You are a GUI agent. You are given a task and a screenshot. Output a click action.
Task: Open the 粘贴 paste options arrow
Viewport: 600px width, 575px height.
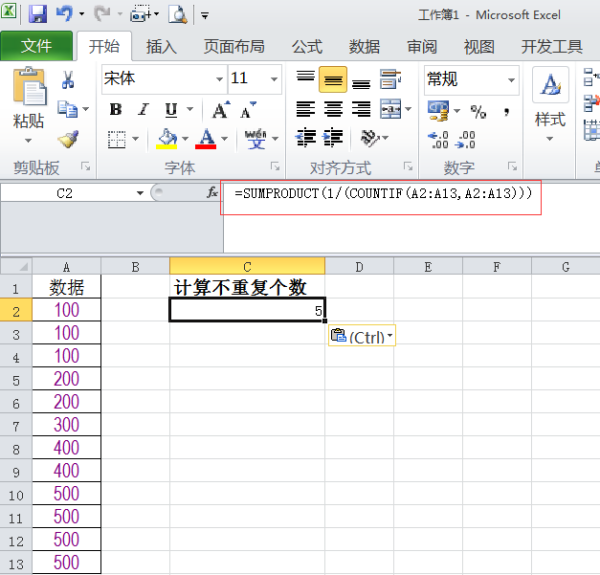(x=28, y=141)
